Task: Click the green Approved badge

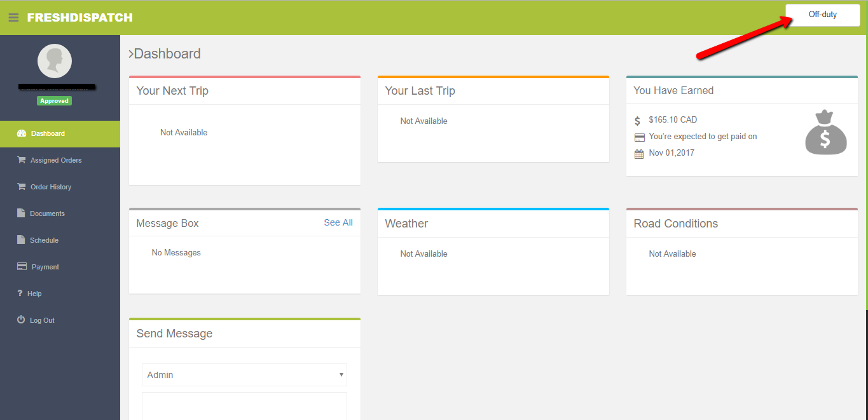Action: pos(55,101)
